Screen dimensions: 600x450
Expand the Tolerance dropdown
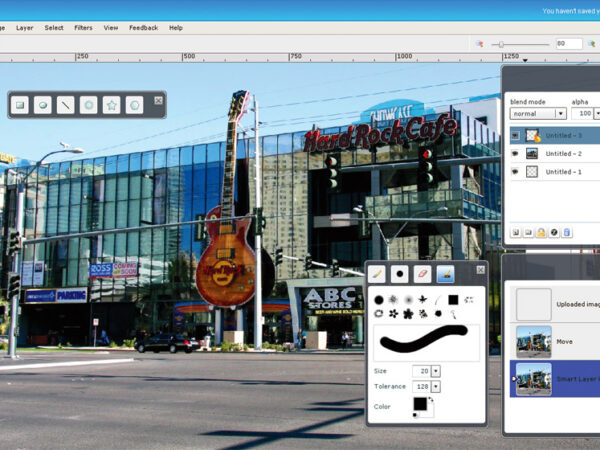(x=435, y=386)
